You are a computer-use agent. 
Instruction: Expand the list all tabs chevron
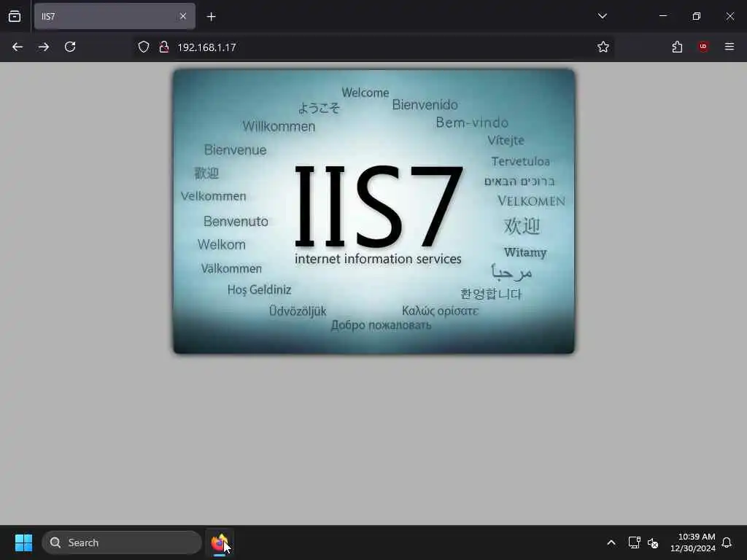(x=602, y=16)
